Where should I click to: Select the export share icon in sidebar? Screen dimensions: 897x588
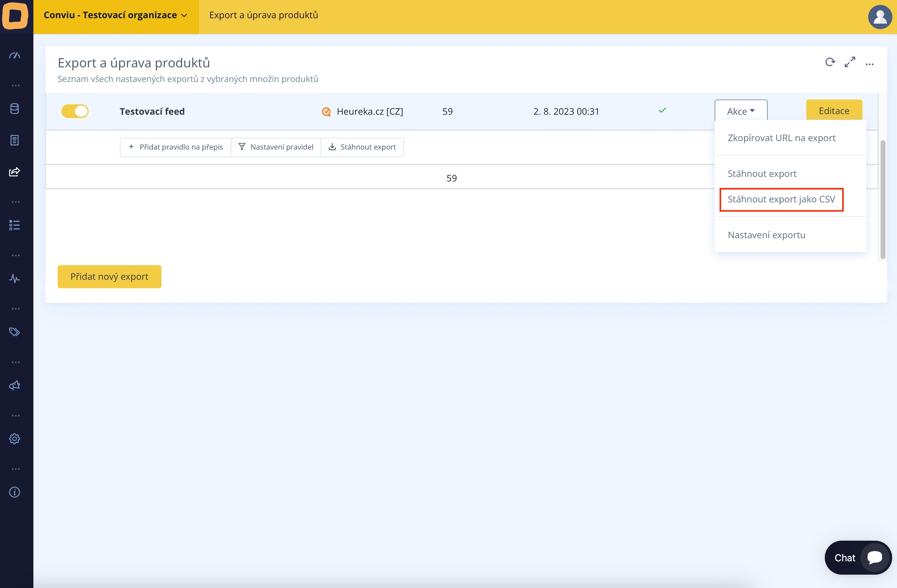click(x=15, y=172)
